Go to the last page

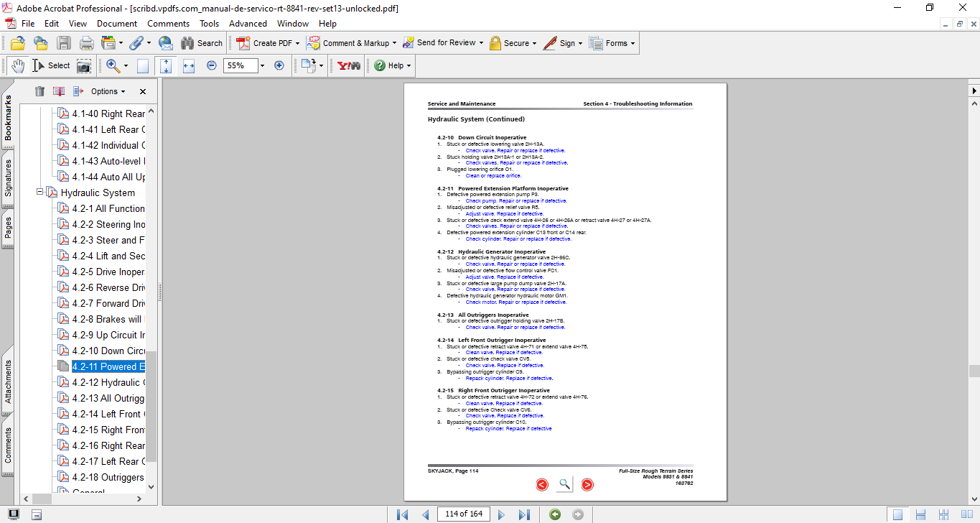point(524,514)
